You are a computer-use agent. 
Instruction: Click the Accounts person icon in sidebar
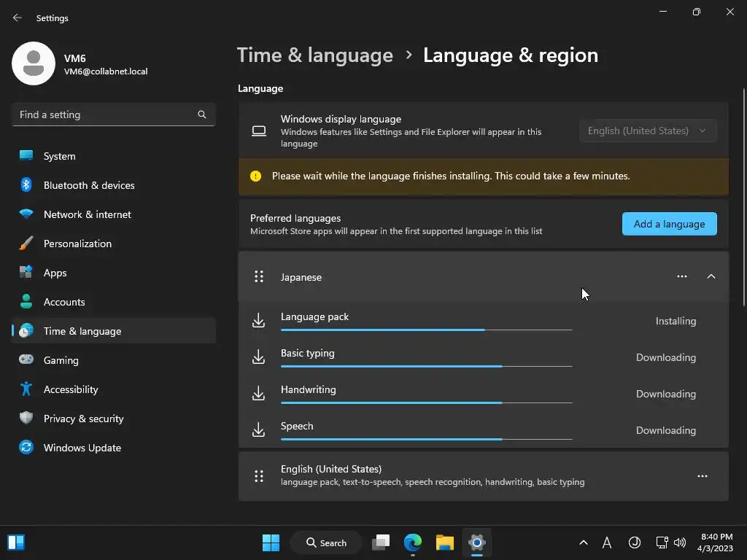click(26, 301)
